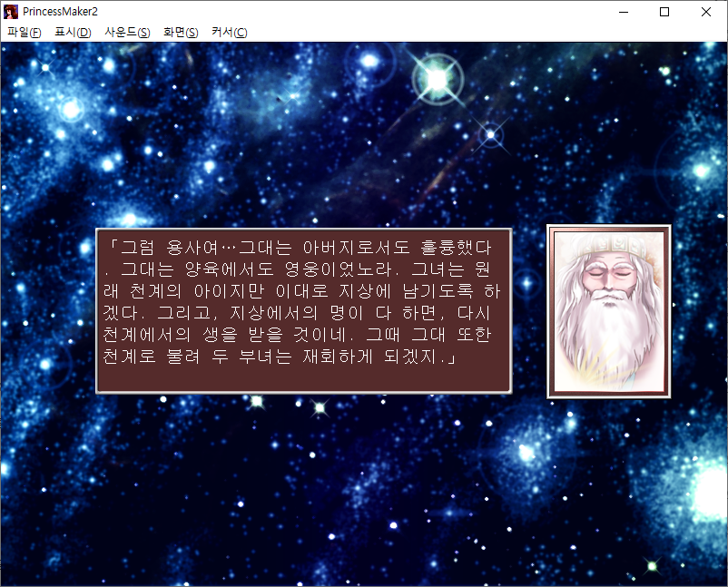
Task: Maximize the PrincessMaker2 window
Action: (x=664, y=12)
